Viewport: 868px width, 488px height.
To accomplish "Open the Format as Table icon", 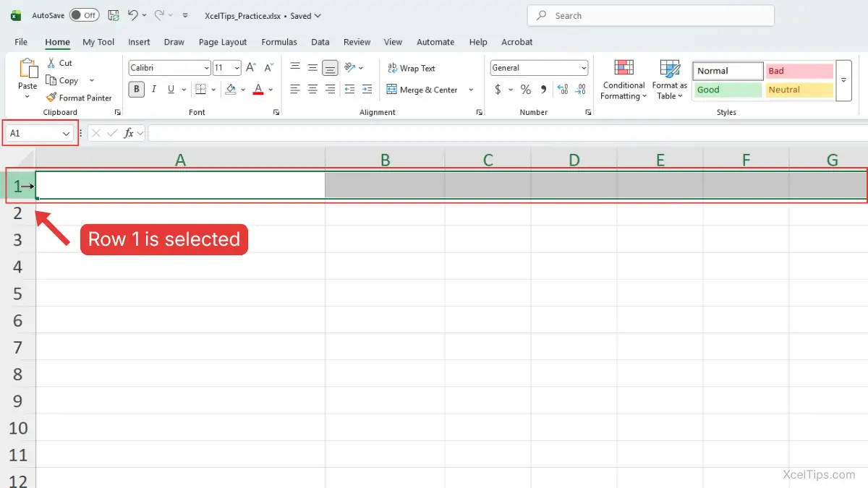I will [x=670, y=69].
